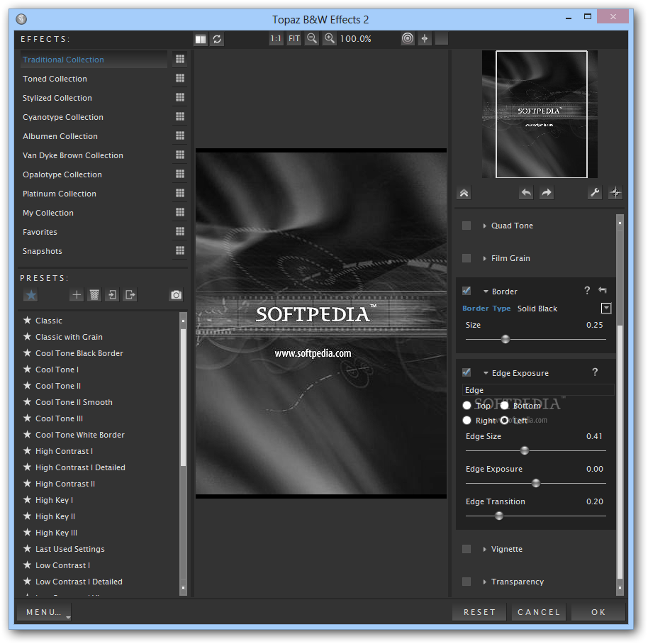The width and height of the screenshot is (648, 644).
Task: Open grid view for Platinum Collection
Action: pyautogui.click(x=180, y=193)
